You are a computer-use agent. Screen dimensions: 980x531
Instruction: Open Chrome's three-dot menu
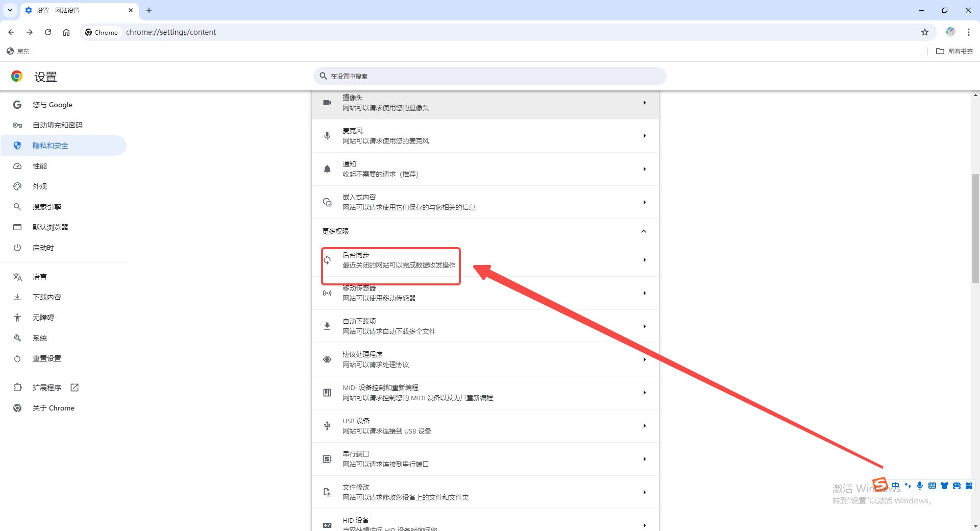tap(969, 32)
